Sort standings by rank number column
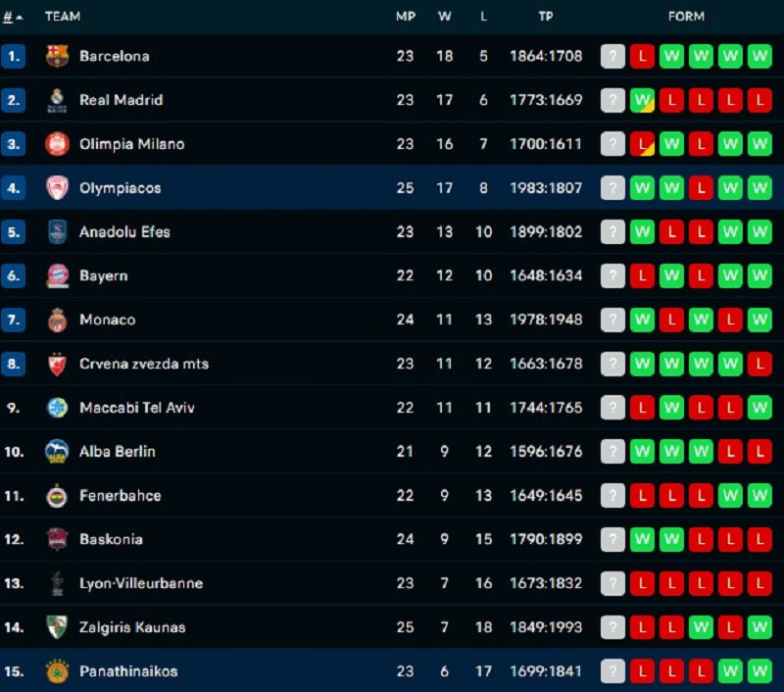 [13, 17]
